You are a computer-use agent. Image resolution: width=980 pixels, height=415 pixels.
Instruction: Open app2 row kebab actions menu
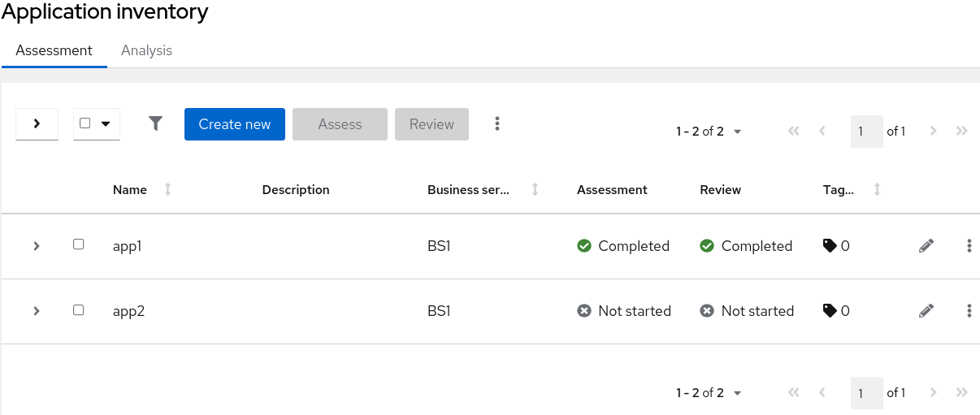[x=969, y=310]
